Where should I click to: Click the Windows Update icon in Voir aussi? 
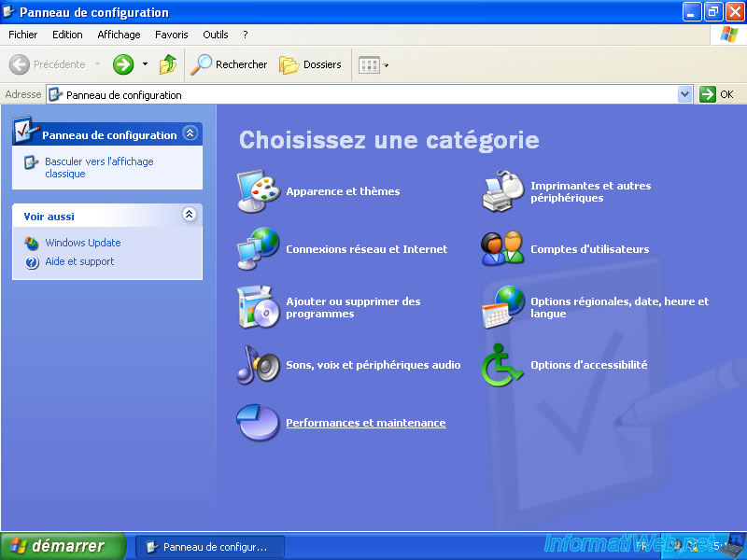[x=32, y=243]
